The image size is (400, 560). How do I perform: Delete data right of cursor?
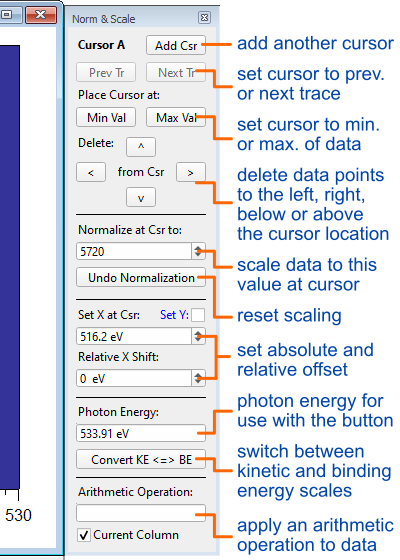(191, 172)
